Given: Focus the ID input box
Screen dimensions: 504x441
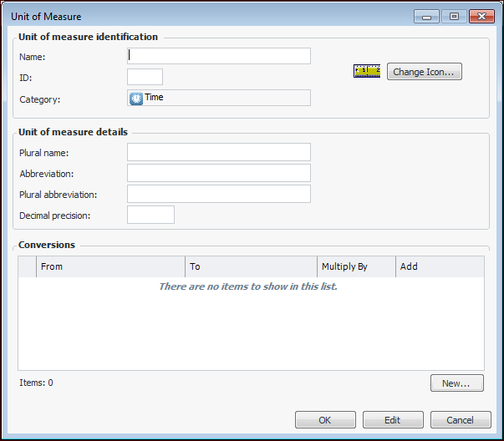Looking at the screenshot, I should (145, 77).
